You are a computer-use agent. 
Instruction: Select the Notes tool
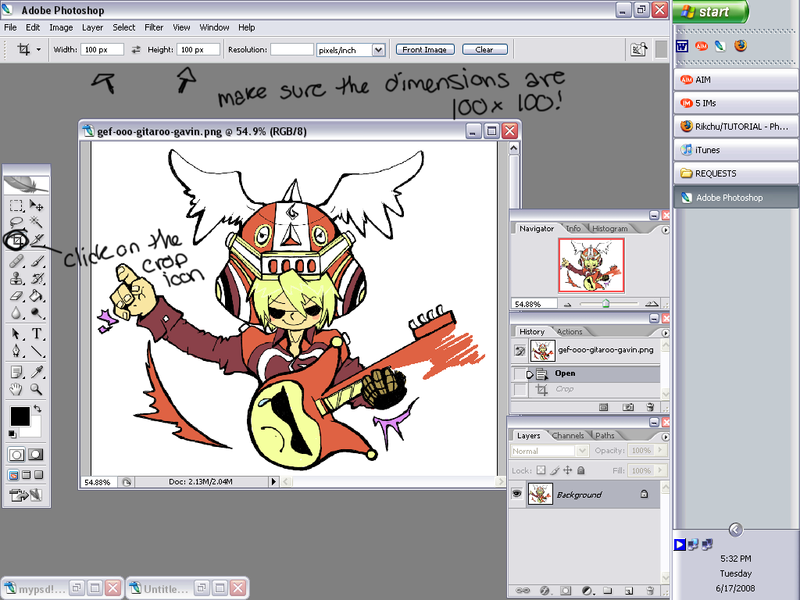click(16, 372)
